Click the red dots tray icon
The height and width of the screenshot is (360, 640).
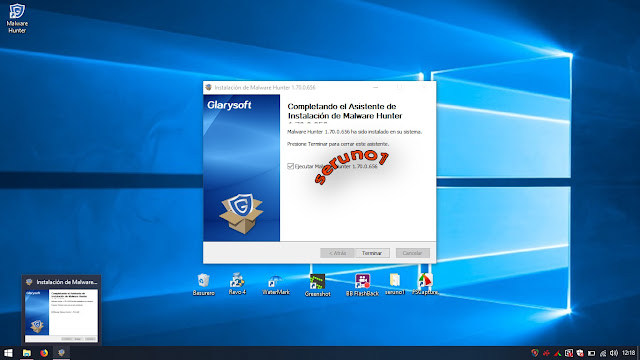[x=546, y=353]
